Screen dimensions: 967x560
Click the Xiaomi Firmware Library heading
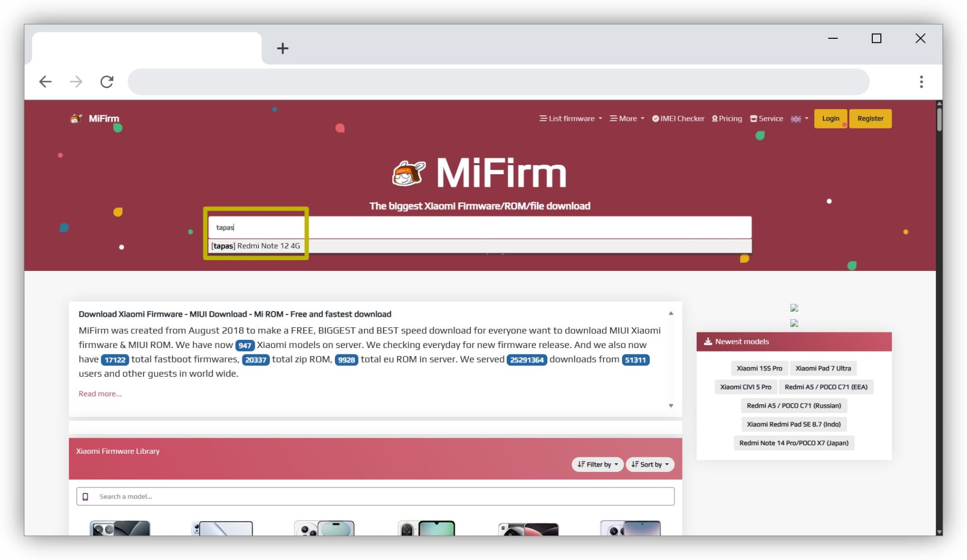[118, 451]
